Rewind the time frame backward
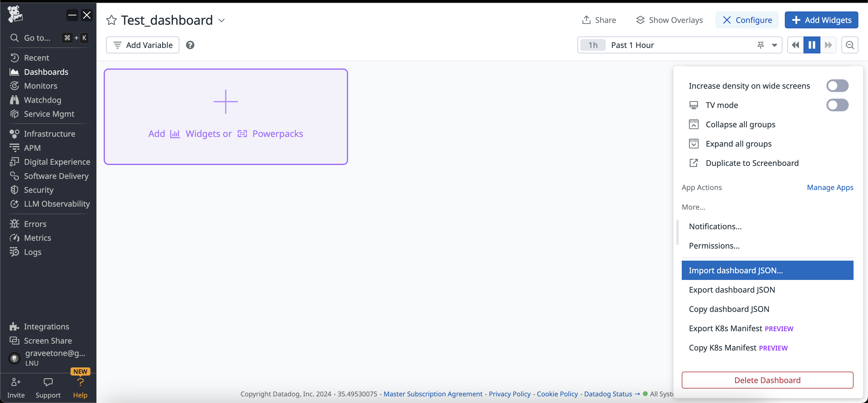Image resolution: width=868 pixels, height=403 pixels. (795, 45)
